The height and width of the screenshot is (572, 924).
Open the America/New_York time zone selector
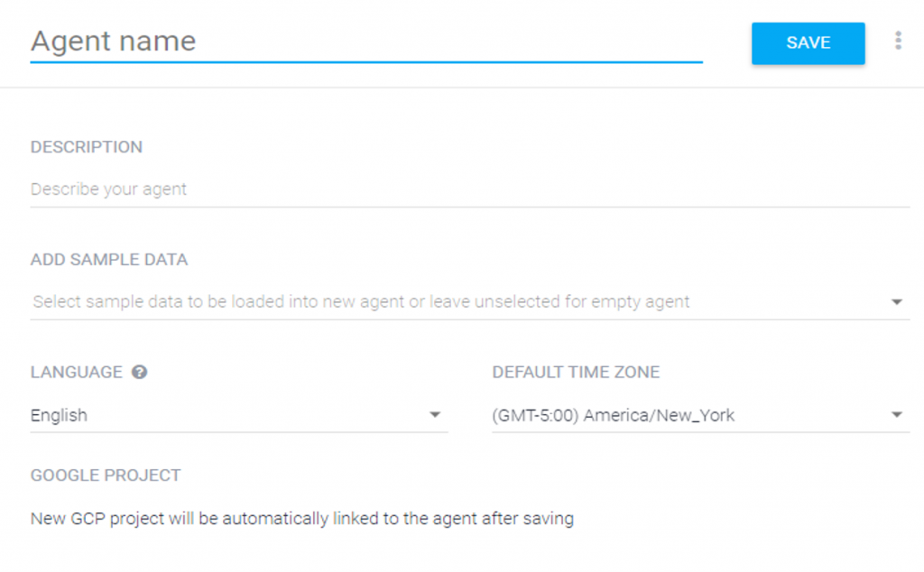pyautogui.click(x=700, y=415)
